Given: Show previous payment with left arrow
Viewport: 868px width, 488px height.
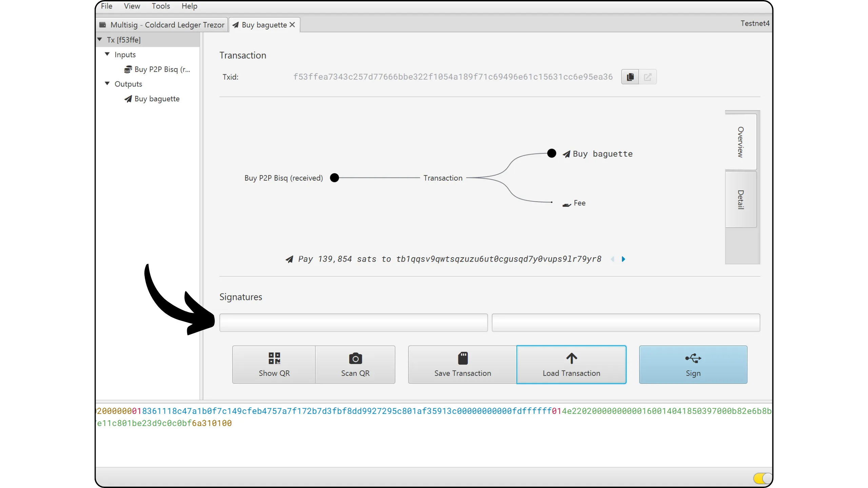Looking at the screenshot, I should pyautogui.click(x=613, y=259).
